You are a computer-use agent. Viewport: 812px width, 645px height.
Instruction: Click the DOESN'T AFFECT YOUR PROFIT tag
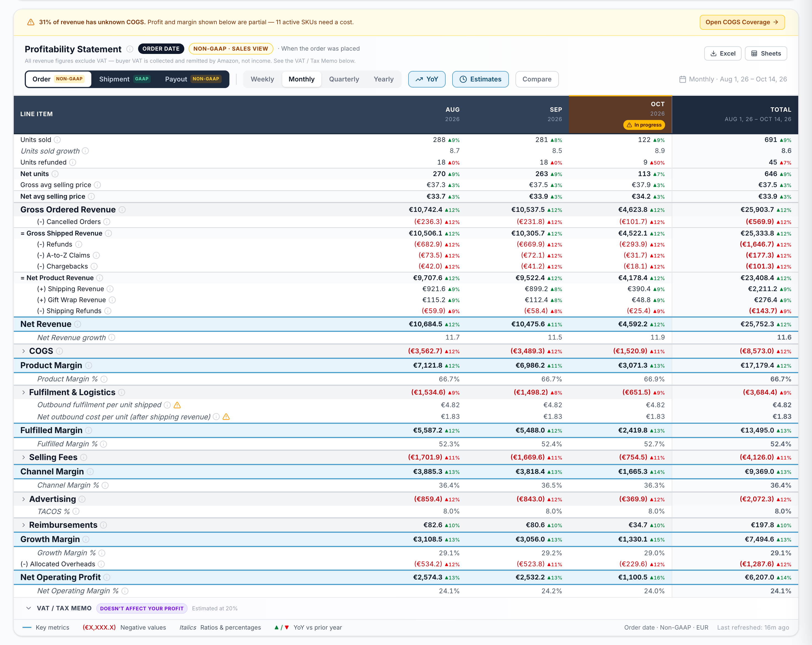(x=142, y=608)
